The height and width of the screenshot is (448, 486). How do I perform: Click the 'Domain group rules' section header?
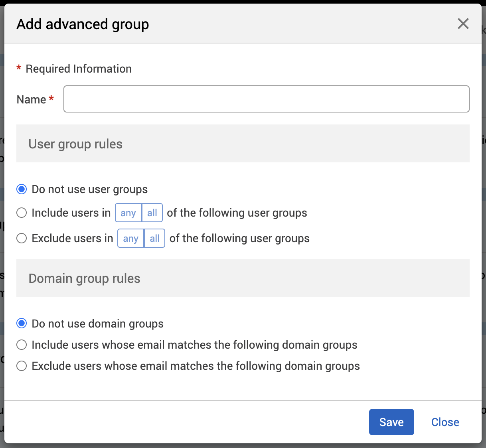click(x=84, y=278)
